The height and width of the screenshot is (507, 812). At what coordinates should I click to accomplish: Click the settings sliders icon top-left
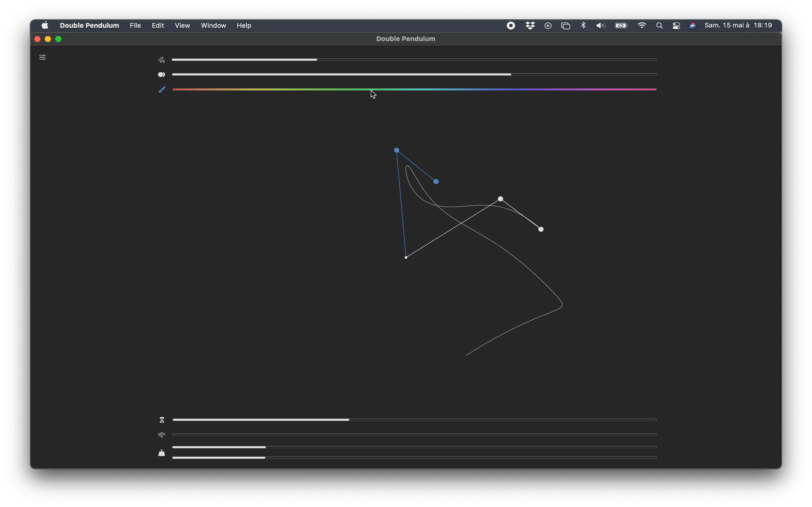pos(43,57)
